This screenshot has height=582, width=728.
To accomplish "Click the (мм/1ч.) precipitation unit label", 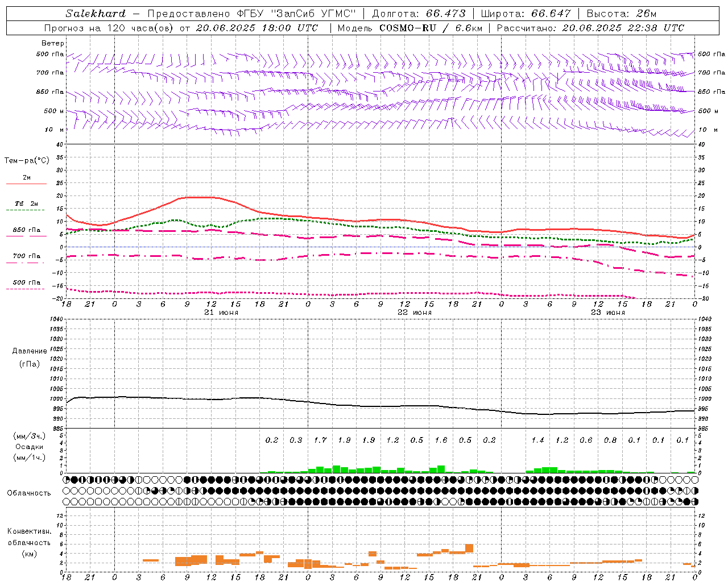I will (x=30, y=458).
